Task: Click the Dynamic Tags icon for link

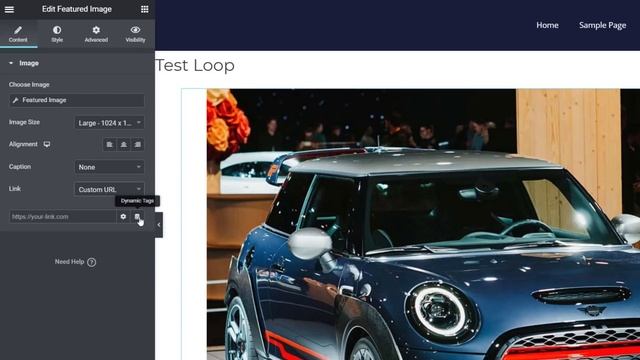Action: pyautogui.click(x=138, y=217)
